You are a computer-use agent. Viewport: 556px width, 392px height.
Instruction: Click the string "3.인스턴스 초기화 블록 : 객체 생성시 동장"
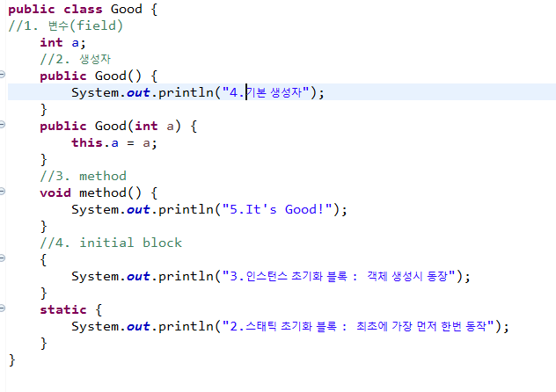coord(339,276)
